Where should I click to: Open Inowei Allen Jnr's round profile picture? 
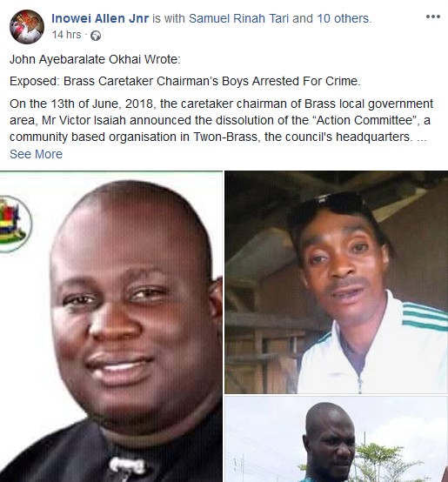pyautogui.click(x=27, y=27)
